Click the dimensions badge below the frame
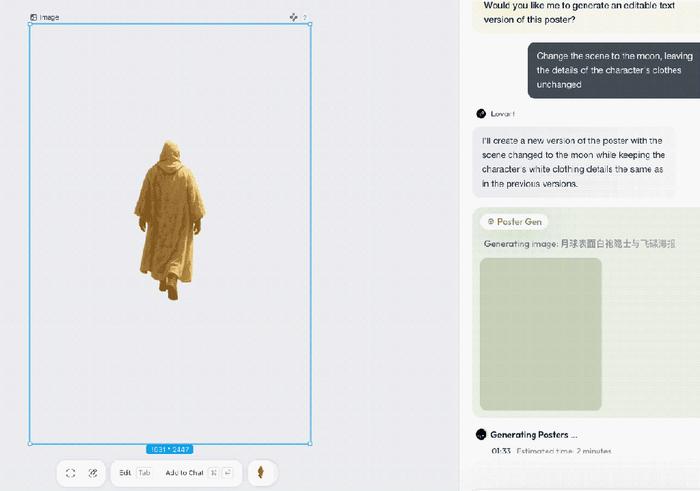Image resolution: width=700 pixels, height=491 pixels. [170, 449]
